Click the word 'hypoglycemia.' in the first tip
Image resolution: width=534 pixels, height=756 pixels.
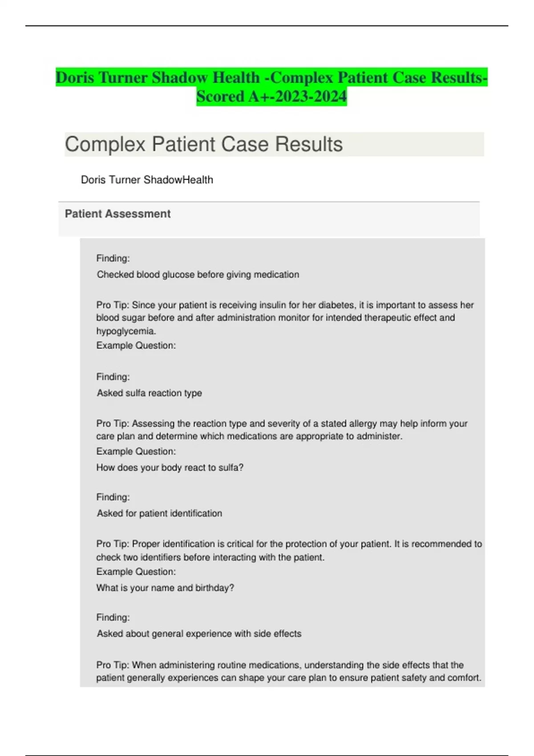126,331
